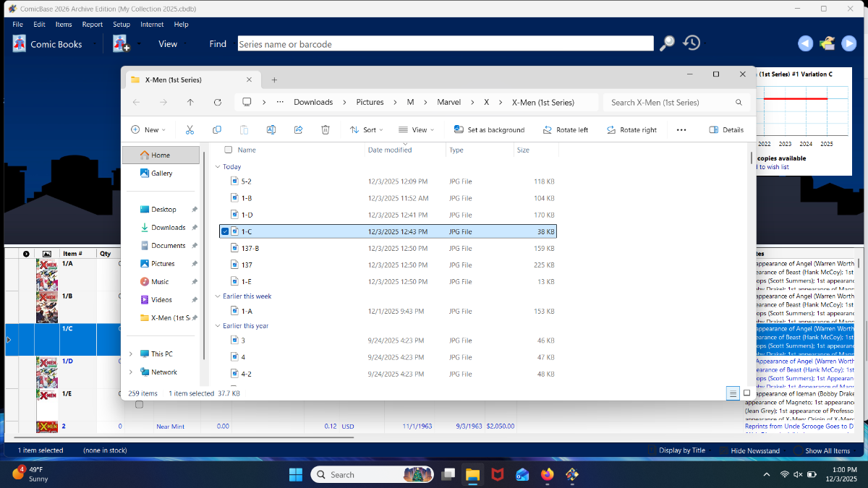The width and height of the screenshot is (868, 488).
Task: Enable the Show All Items checkbox
Action: (x=798, y=450)
